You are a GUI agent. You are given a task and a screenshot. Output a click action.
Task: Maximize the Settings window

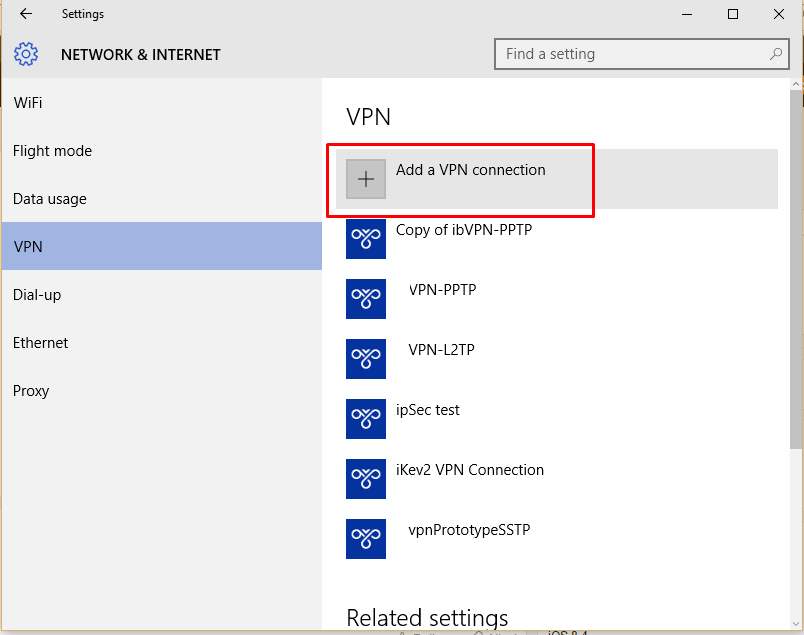(x=733, y=14)
